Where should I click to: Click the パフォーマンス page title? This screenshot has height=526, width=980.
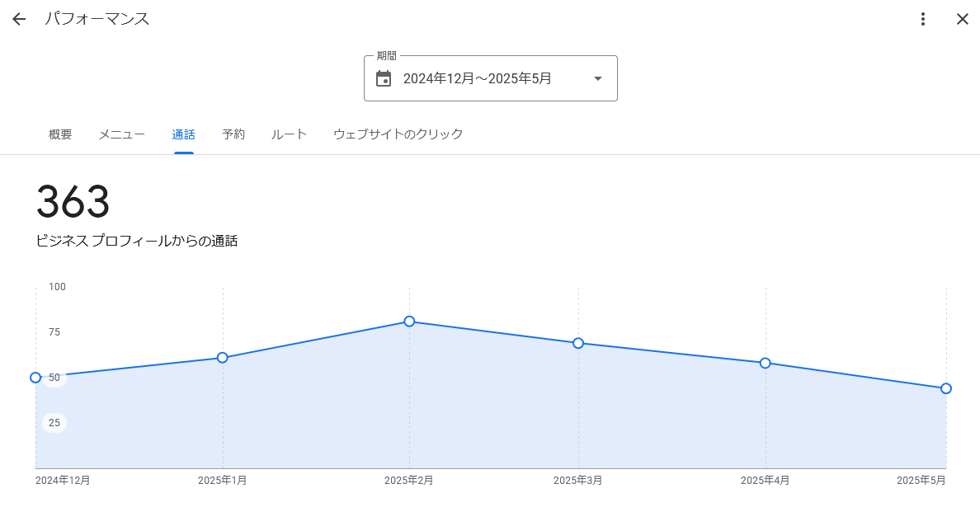(97, 19)
